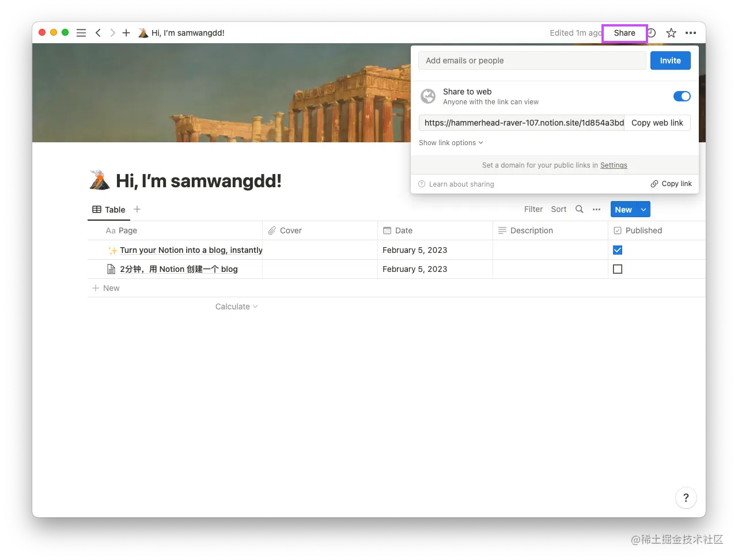
Task: Open the help question mark button
Action: click(686, 498)
